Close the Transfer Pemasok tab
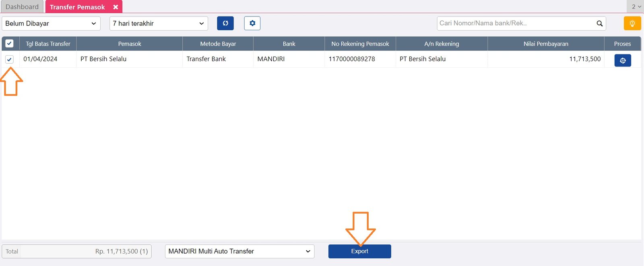The width and height of the screenshot is (644, 266). click(116, 7)
